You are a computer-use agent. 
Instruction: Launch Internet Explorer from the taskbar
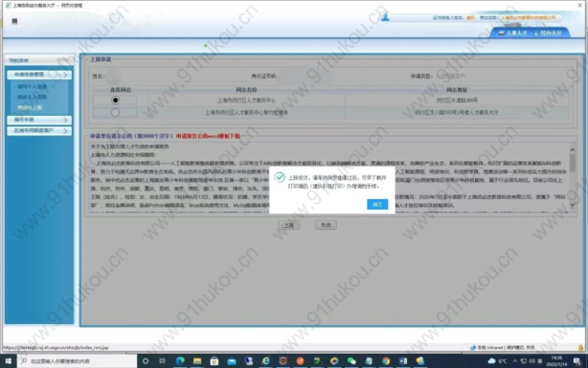(x=265, y=361)
